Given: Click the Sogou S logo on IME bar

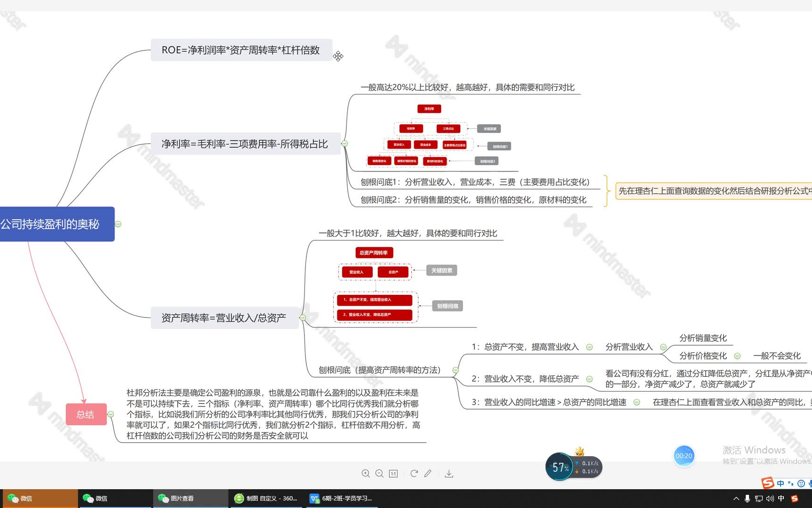Looking at the screenshot, I should pyautogui.click(x=767, y=483).
